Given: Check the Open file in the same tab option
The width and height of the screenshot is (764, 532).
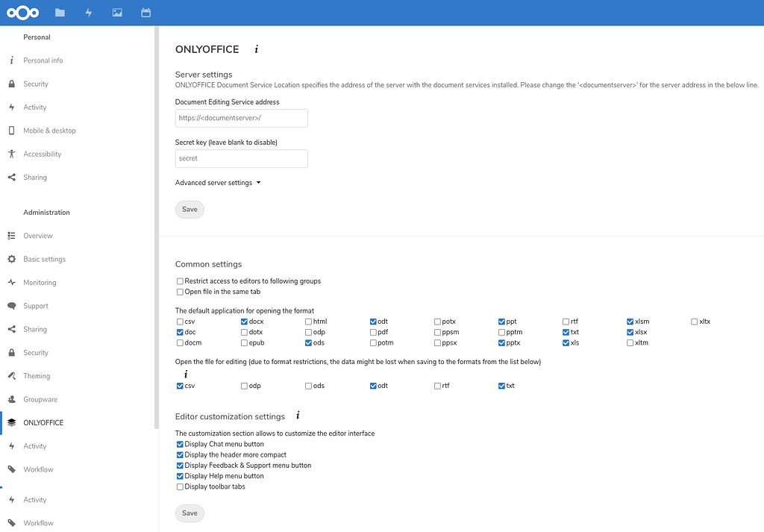Looking at the screenshot, I should [x=179, y=292].
